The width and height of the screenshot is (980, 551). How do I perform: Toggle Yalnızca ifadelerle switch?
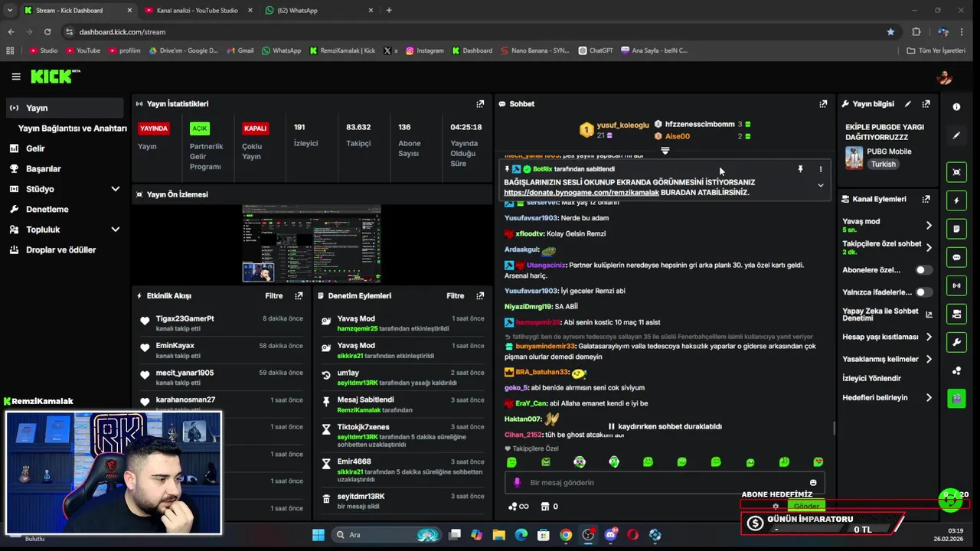pyautogui.click(x=924, y=292)
